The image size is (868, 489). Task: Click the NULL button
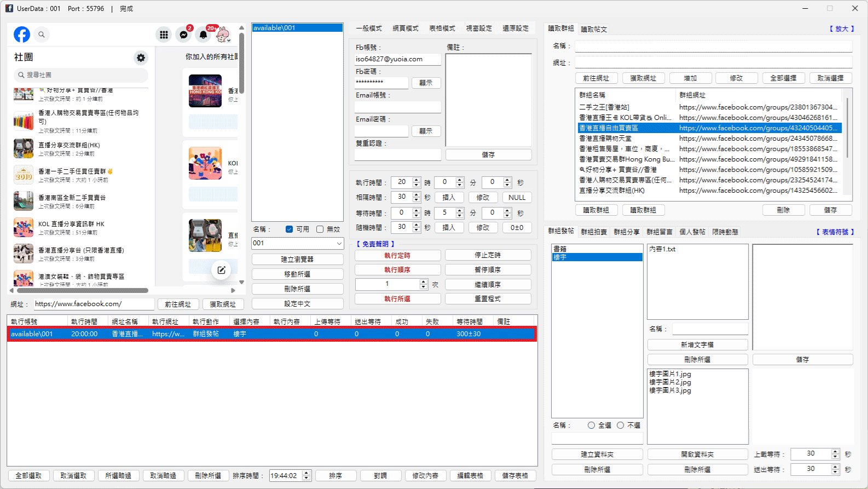517,198
